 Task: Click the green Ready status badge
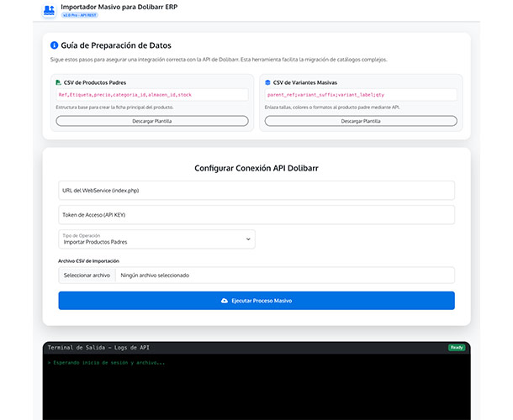click(x=456, y=347)
